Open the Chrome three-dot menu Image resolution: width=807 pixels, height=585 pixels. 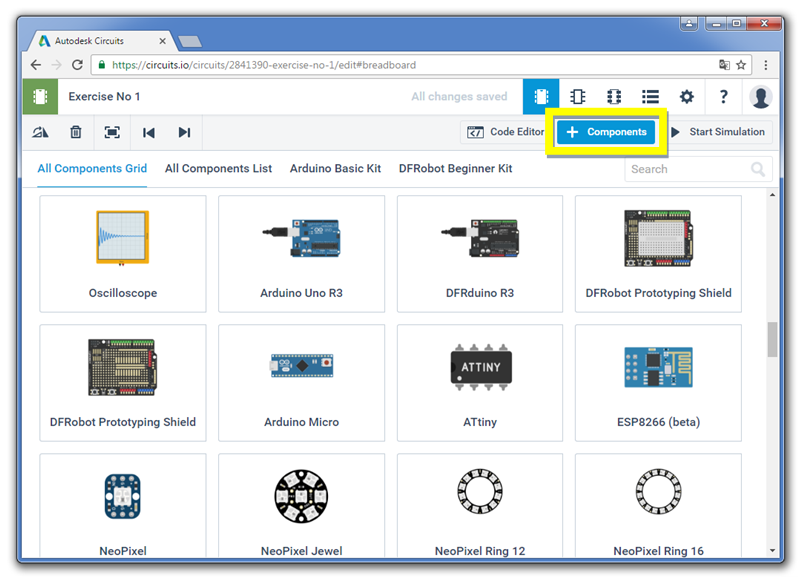click(x=766, y=65)
